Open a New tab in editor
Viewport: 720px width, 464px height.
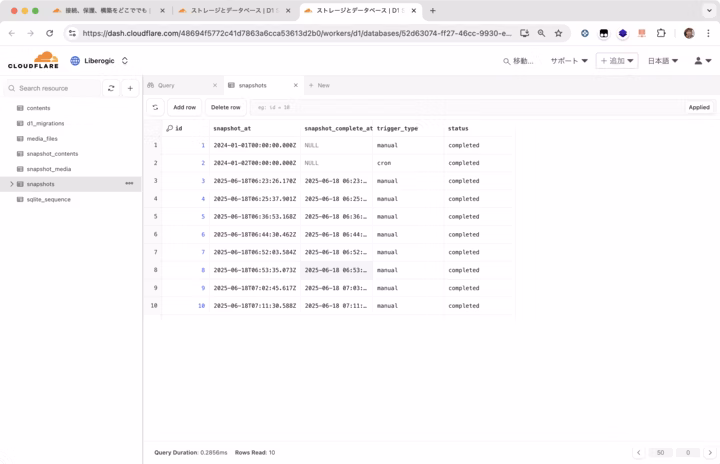coord(320,85)
